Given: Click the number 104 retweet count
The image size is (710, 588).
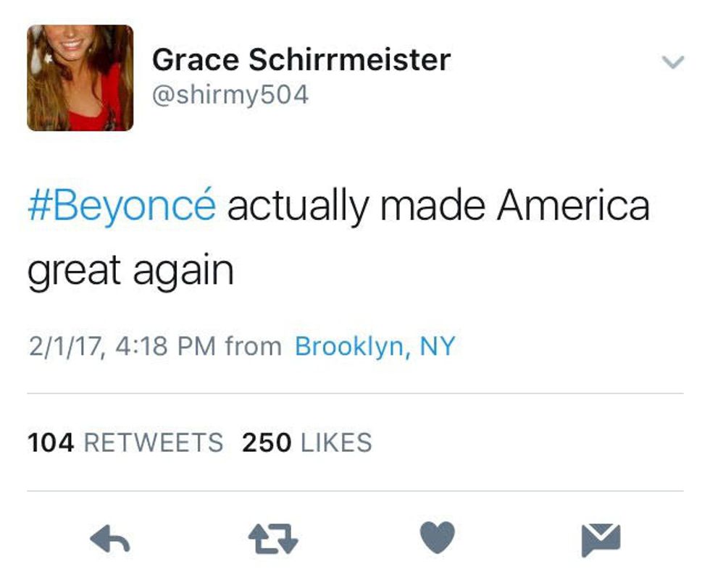Looking at the screenshot, I should coord(51,442).
